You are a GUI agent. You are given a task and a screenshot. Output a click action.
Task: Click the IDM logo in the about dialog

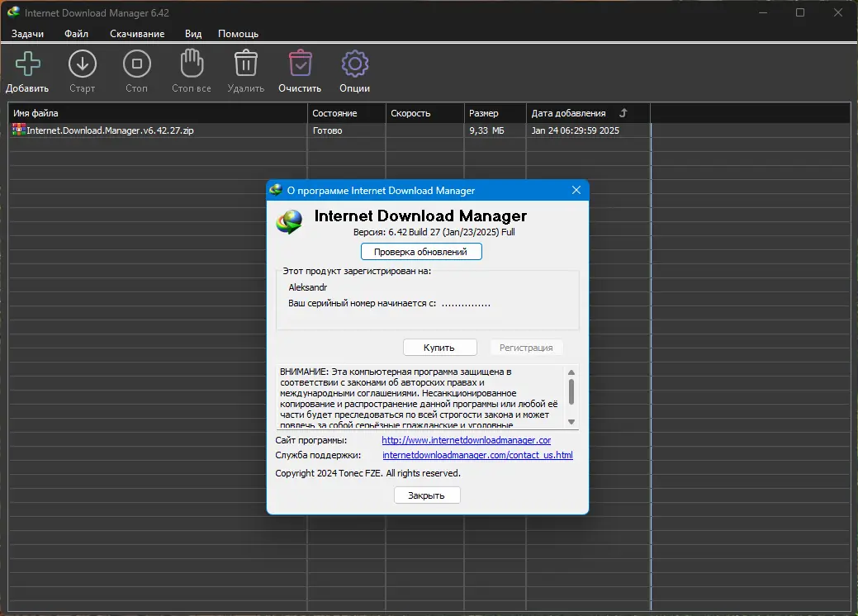[290, 222]
